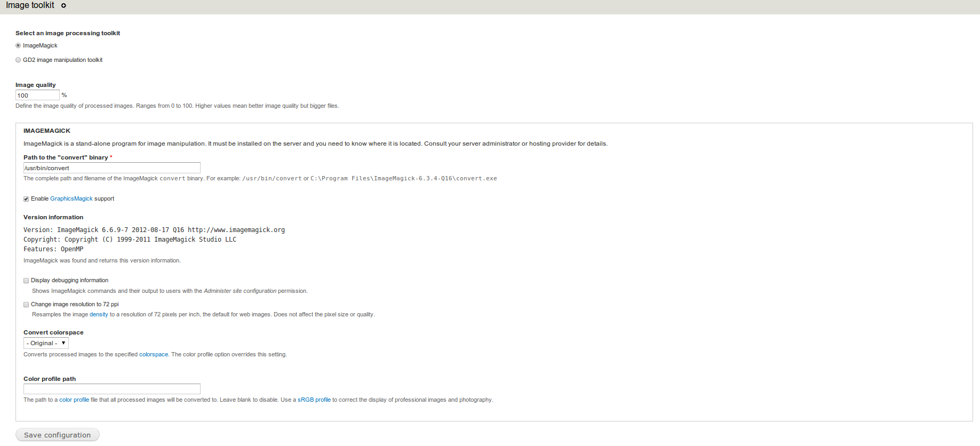Click the Version information heading
Screen dimensions: 980x446
coord(53,218)
